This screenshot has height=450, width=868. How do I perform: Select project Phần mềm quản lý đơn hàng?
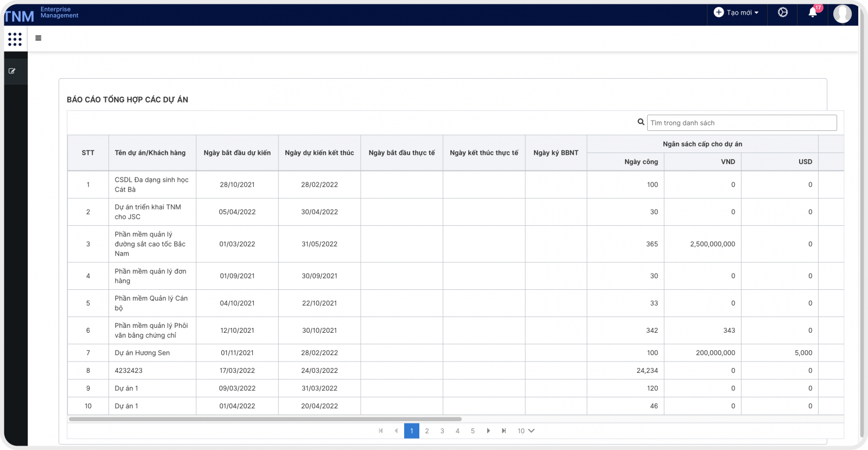click(151, 276)
